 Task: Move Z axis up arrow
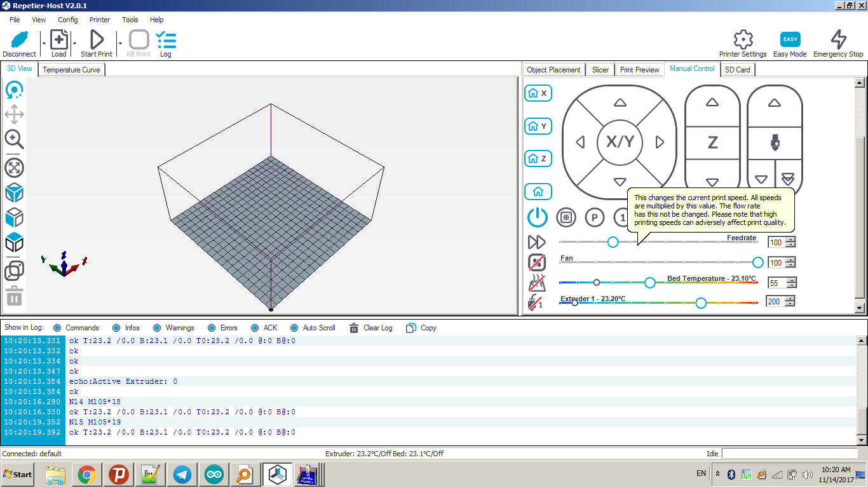click(x=712, y=102)
